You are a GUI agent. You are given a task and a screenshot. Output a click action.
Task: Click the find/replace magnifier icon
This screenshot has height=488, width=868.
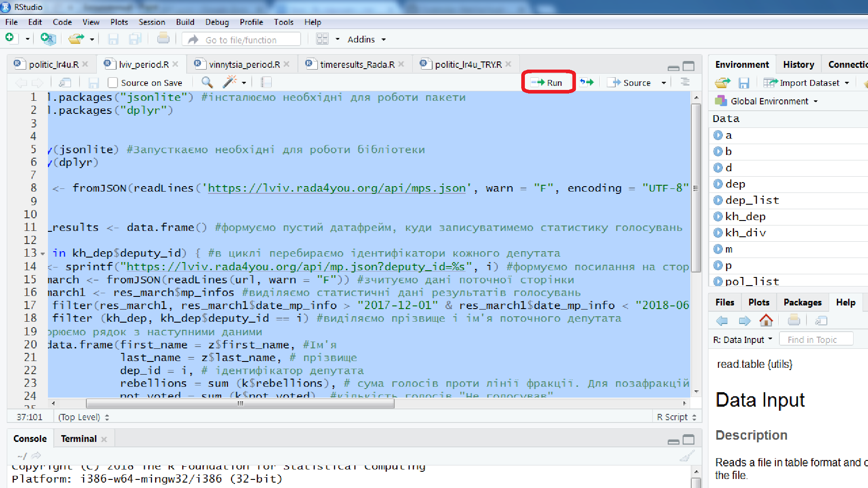point(207,82)
